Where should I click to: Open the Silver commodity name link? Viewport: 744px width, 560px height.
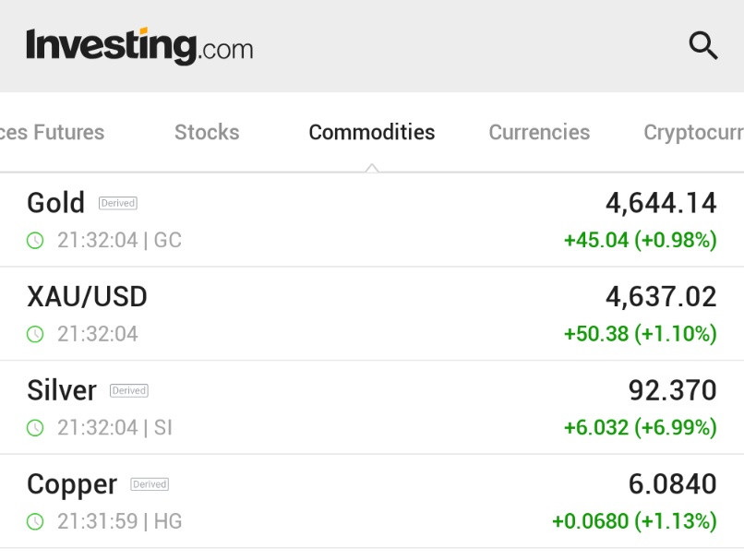61,390
